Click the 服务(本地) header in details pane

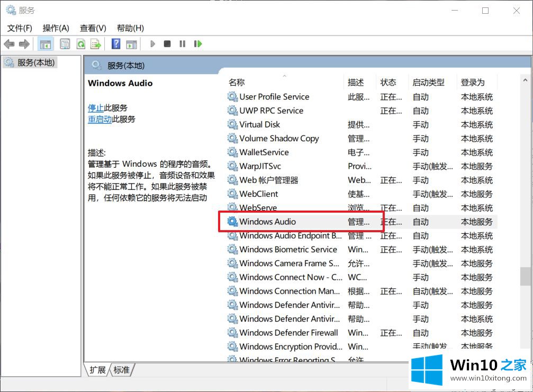[x=126, y=66]
